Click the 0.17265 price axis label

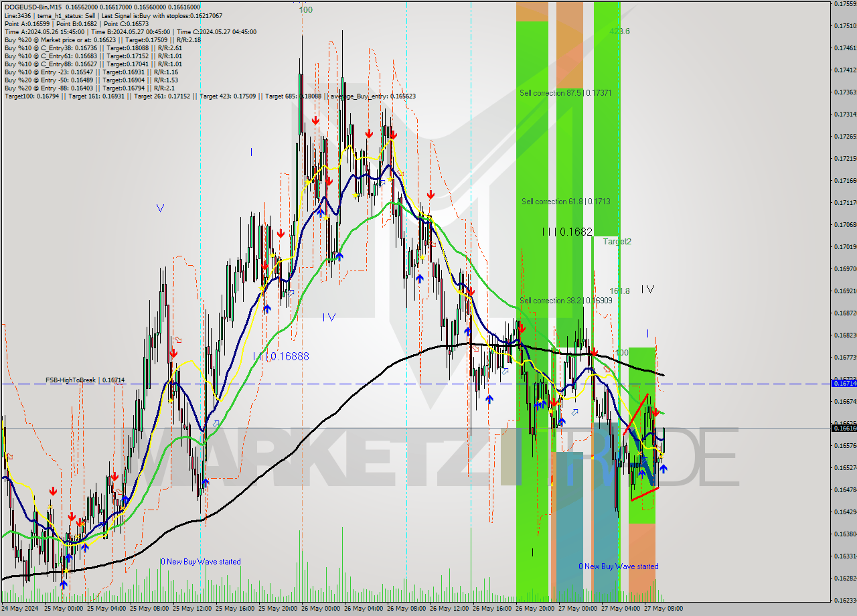click(846, 137)
